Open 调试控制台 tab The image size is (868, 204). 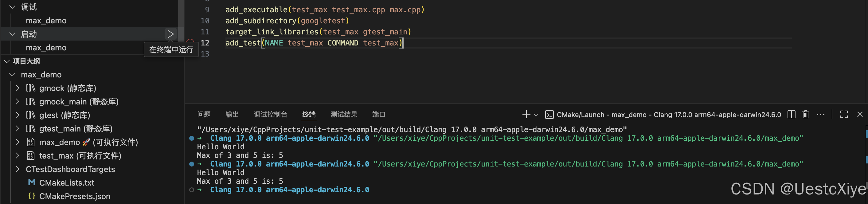coord(271,115)
